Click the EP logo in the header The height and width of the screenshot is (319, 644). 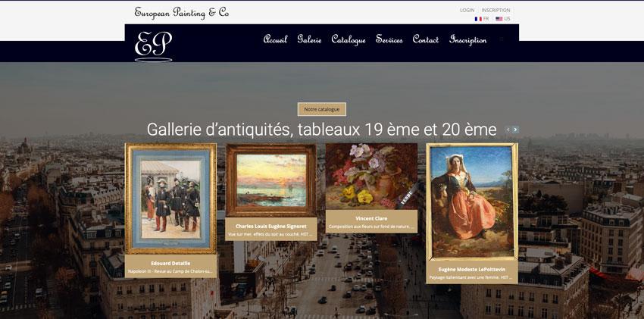click(x=154, y=46)
